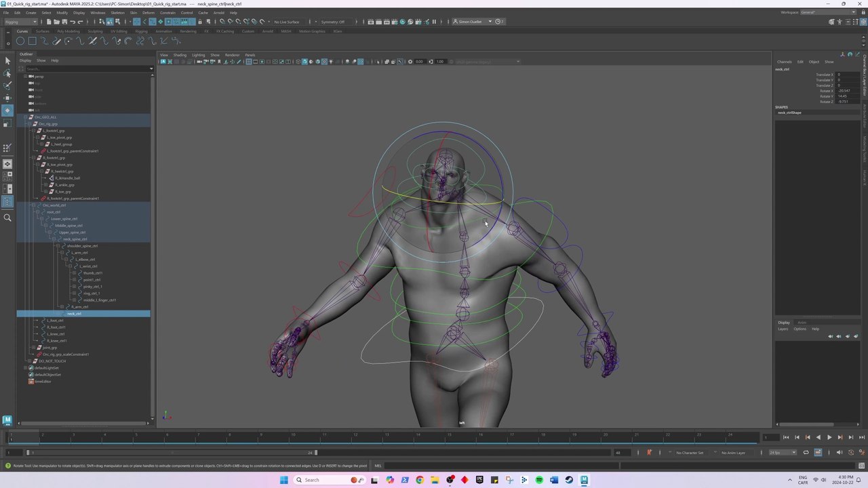Screen dimensions: 868x488
Task: Select L_wrist_ctrl in the Outliner
Action: click(x=88, y=266)
